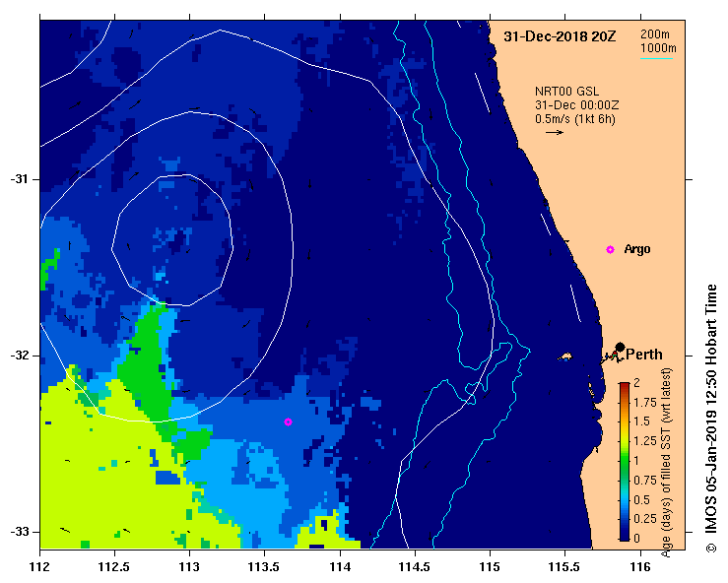Click the SST age color bar
The height and width of the screenshot is (583, 728).
[625, 462]
